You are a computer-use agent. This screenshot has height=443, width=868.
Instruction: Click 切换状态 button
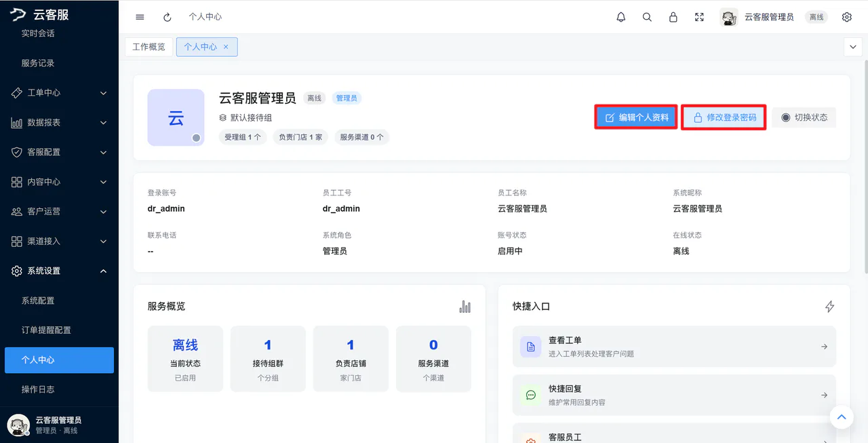804,117
